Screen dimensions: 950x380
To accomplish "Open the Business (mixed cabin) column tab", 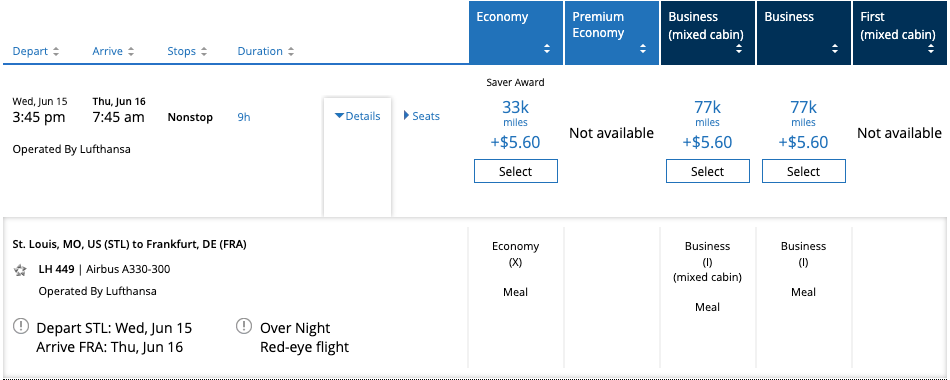I will pos(708,33).
